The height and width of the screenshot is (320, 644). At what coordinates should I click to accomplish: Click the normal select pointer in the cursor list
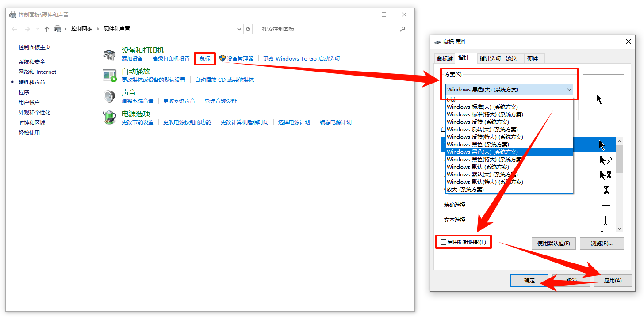[602, 145]
